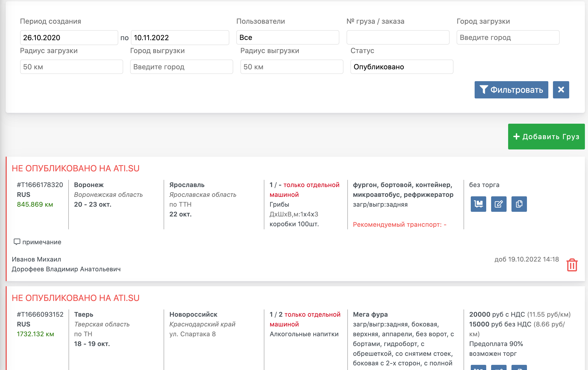Open the Радиус загрузки field
Image resolution: width=588 pixels, height=370 pixels.
pos(71,67)
